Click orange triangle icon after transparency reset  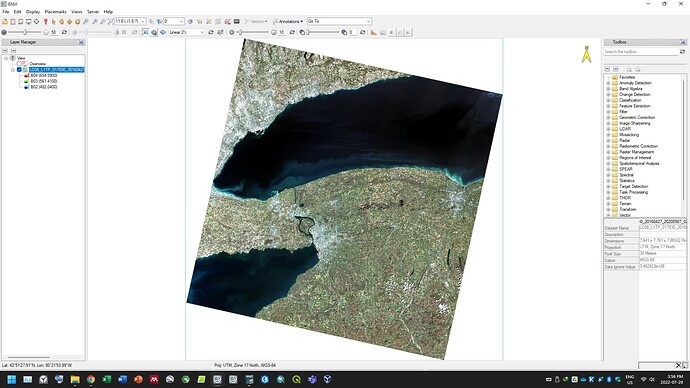click(374, 32)
